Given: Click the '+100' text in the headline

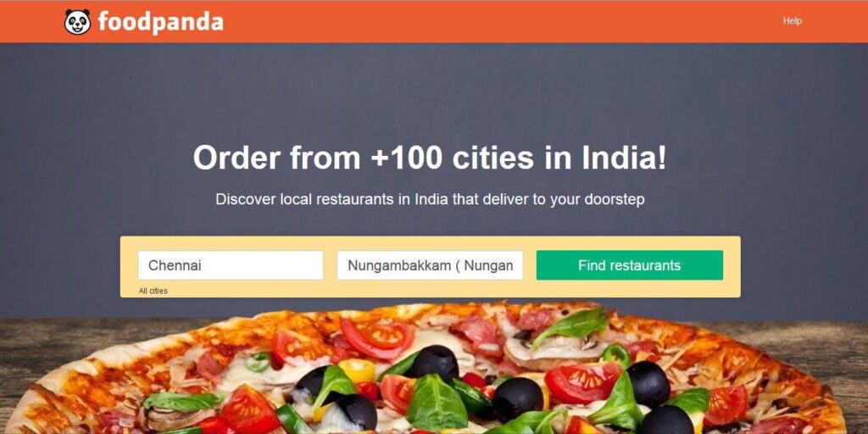Looking at the screenshot, I should point(407,158).
